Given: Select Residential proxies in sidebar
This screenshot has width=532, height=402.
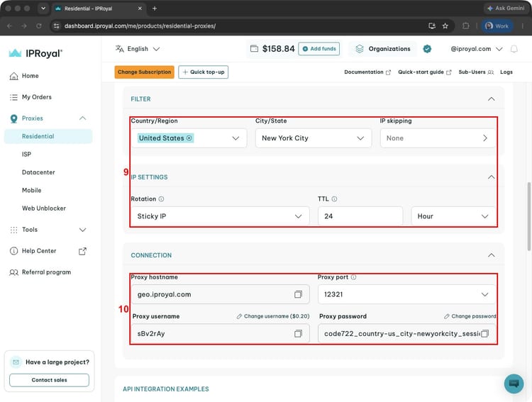Looking at the screenshot, I should [x=48, y=136].
